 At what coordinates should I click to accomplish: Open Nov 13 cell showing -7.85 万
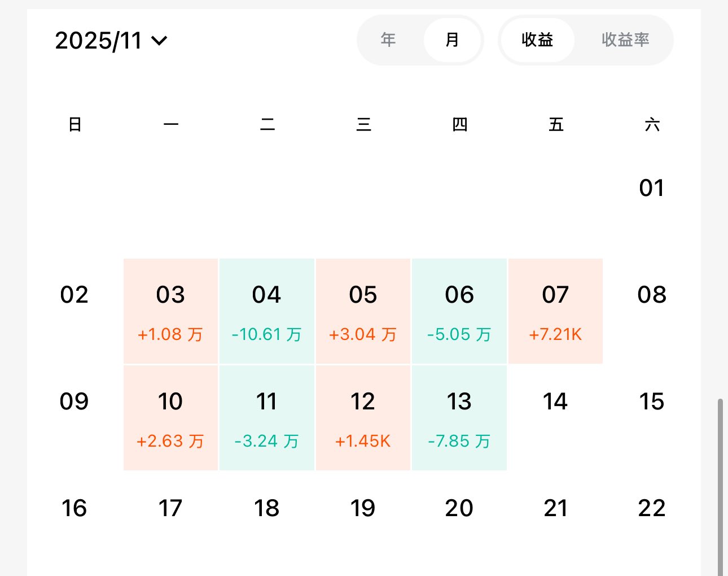[459, 418]
